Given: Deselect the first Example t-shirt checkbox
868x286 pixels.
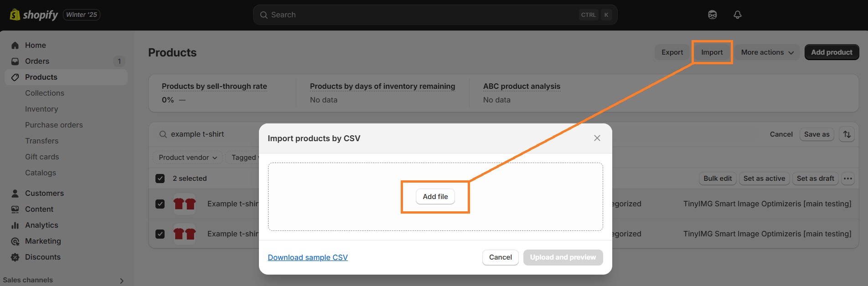Looking at the screenshot, I should click(160, 204).
